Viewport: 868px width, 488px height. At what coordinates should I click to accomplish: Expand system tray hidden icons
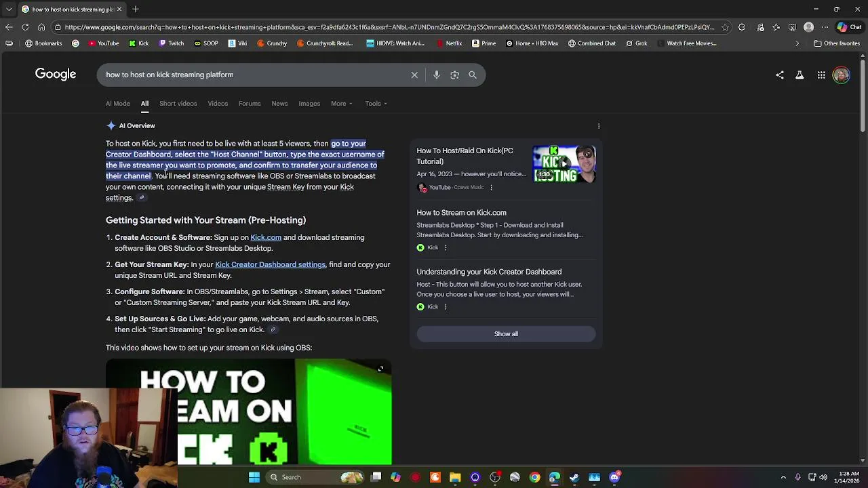783,477
